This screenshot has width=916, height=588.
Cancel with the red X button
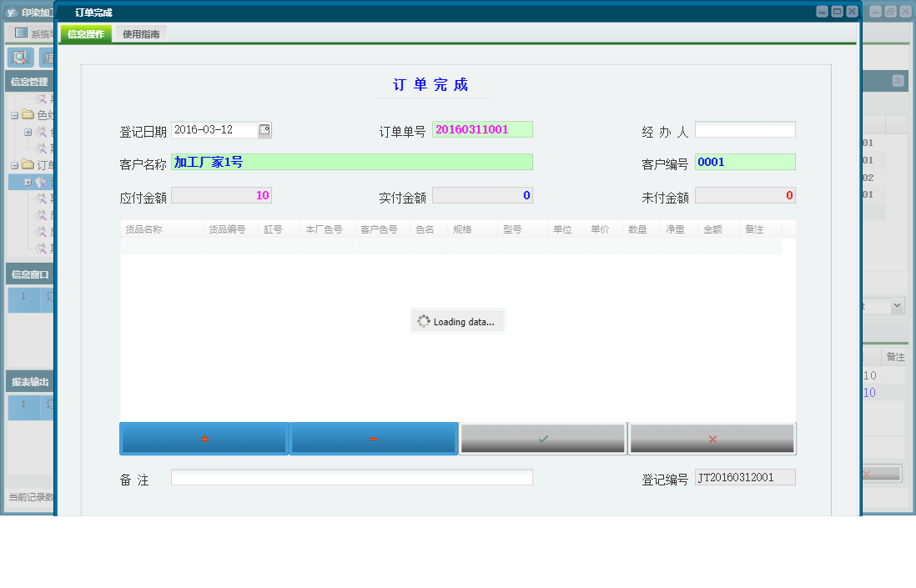(712, 439)
